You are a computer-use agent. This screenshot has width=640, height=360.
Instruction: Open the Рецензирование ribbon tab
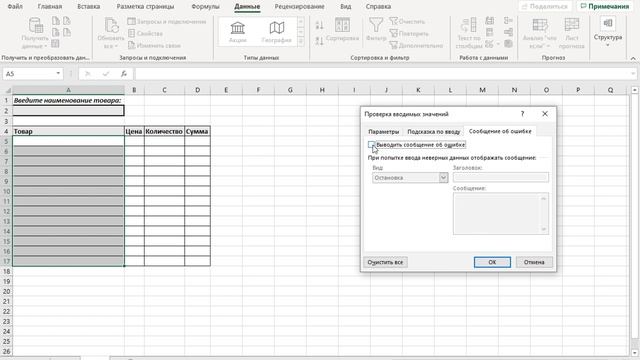[x=299, y=7]
